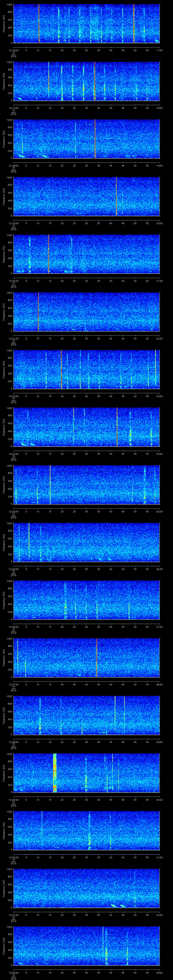Click the '12:31:00' start time label
173x980 pixels.
tap(14, 915)
